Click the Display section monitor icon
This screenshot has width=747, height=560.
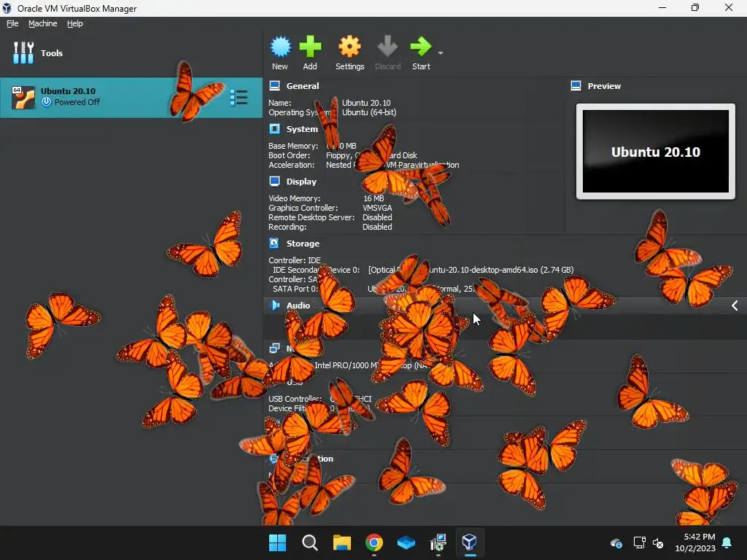[274, 181]
